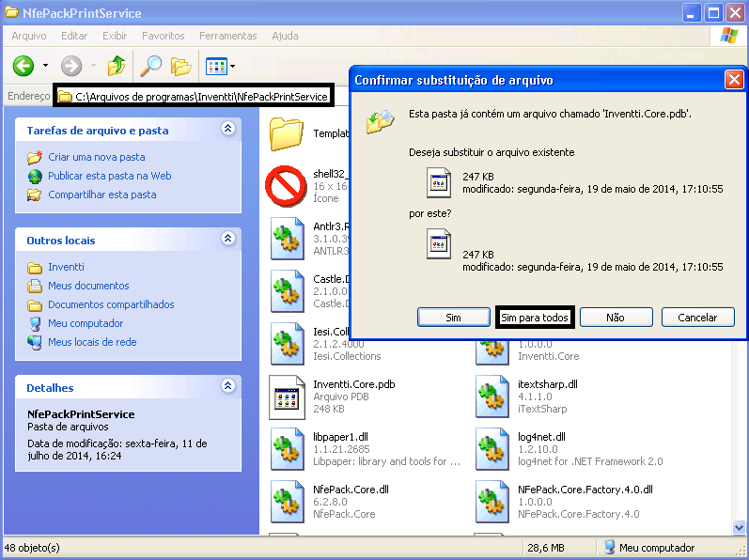The image size is (749, 560).
Task: Open Meus documentos in Outros locais
Action: point(88,286)
